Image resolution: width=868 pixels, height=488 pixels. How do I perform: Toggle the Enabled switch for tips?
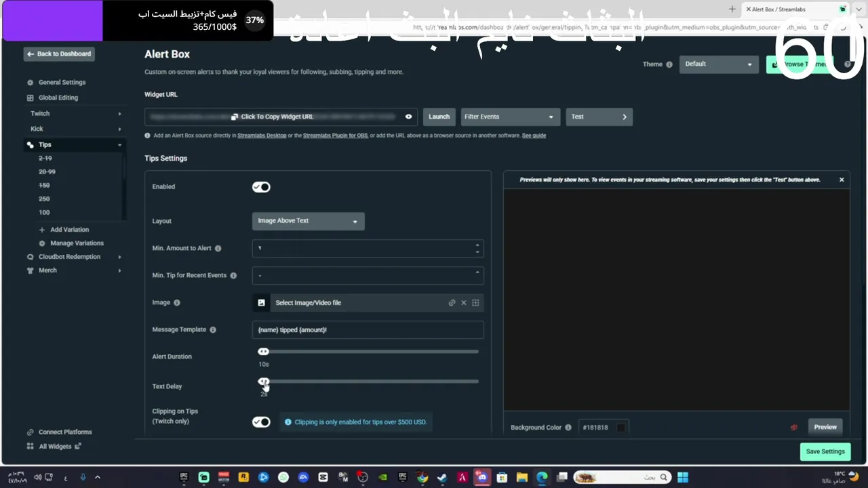coord(261,187)
